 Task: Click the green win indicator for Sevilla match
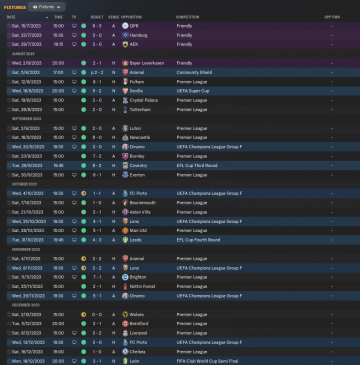point(83,91)
